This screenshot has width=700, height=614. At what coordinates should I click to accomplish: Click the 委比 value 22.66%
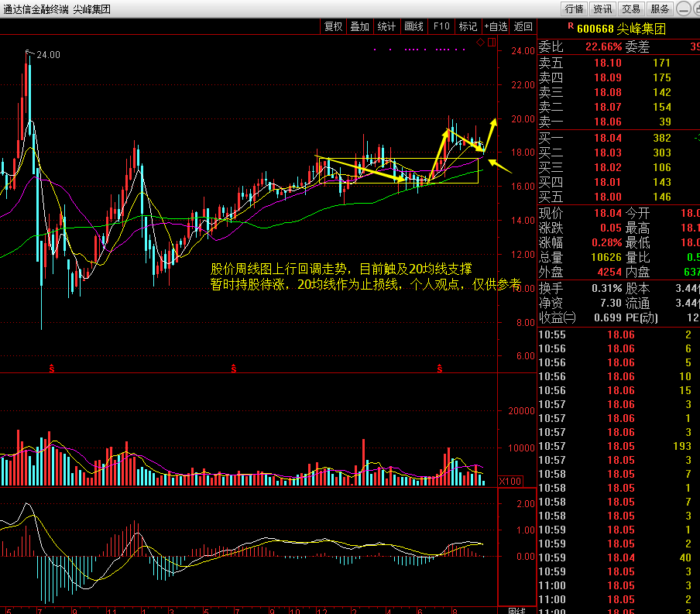pos(603,47)
